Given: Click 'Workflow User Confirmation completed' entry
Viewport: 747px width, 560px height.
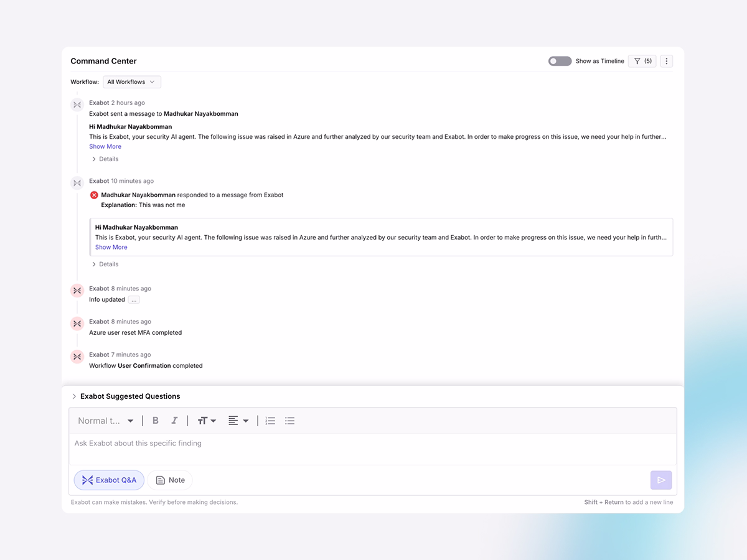Looking at the screenshot, I should click(x=146, y=365).
